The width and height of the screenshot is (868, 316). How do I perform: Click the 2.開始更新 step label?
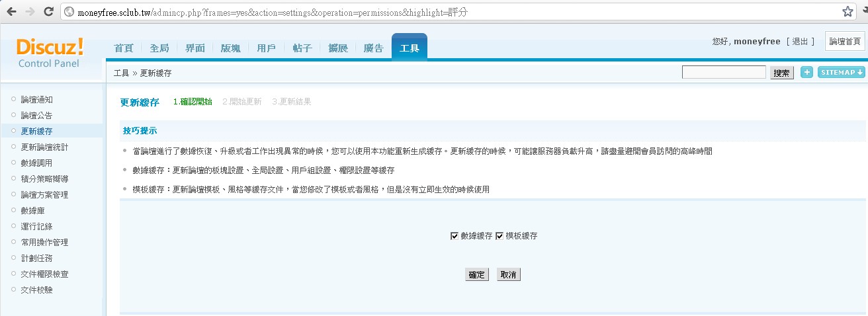coord(242,102)
